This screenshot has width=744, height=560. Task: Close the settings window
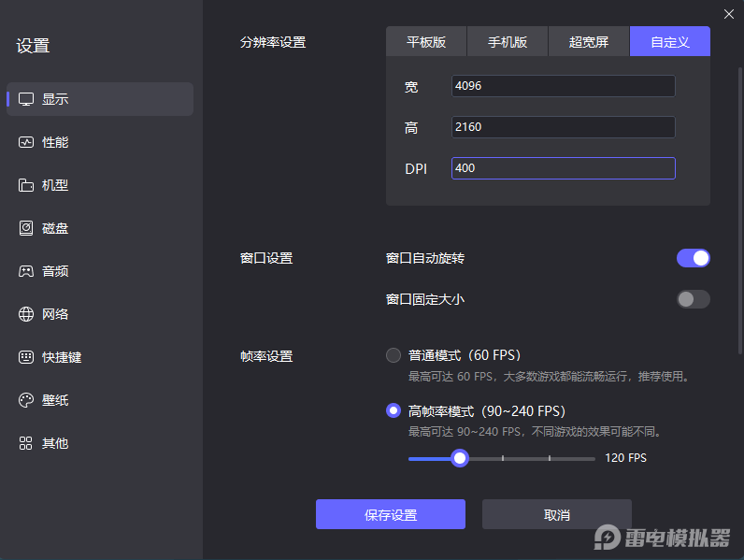point(729,14)
